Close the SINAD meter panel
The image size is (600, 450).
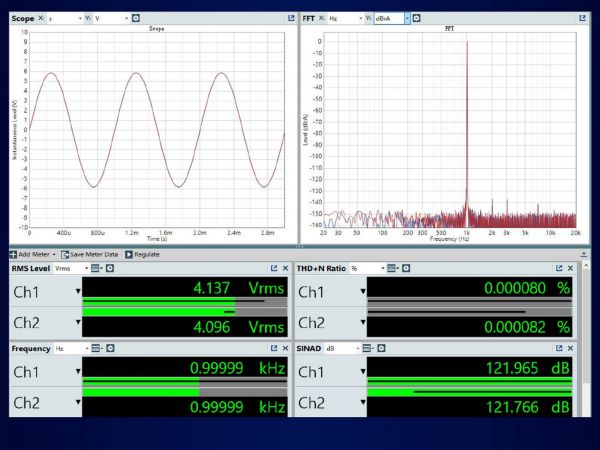(570, 347)
